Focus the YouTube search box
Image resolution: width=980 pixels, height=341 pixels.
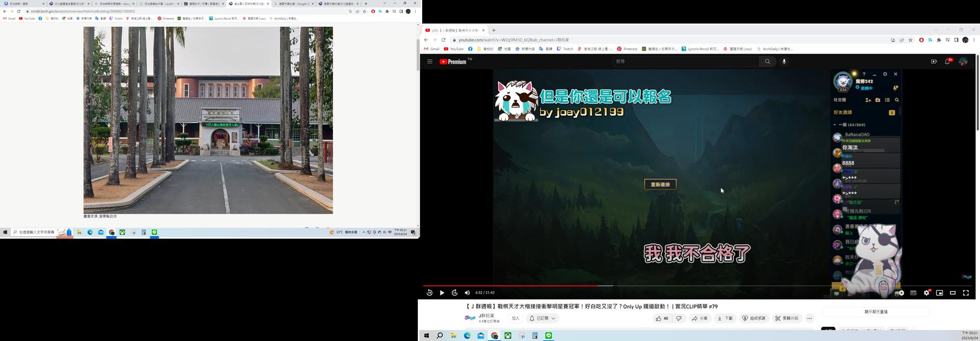click(x=685, y=61)
